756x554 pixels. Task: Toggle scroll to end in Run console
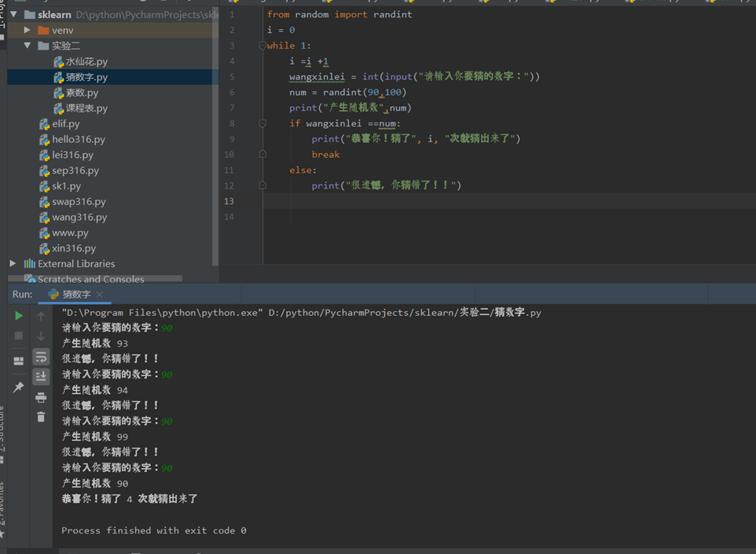[x=41, y=376]
